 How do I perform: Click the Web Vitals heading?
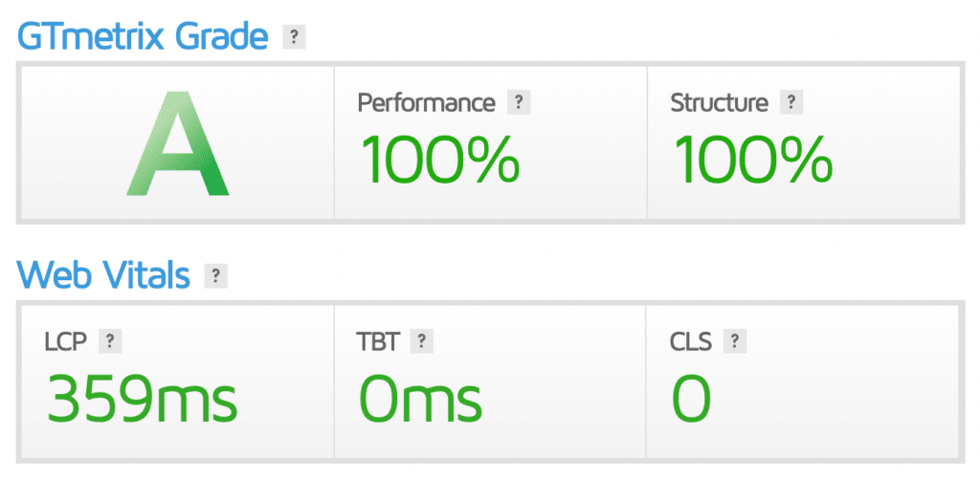pos(103,275)
